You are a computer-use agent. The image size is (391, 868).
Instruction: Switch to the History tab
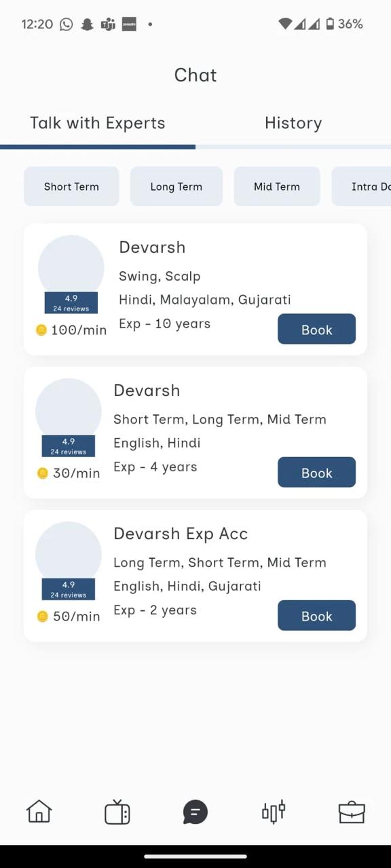click(x=293, y=123)
